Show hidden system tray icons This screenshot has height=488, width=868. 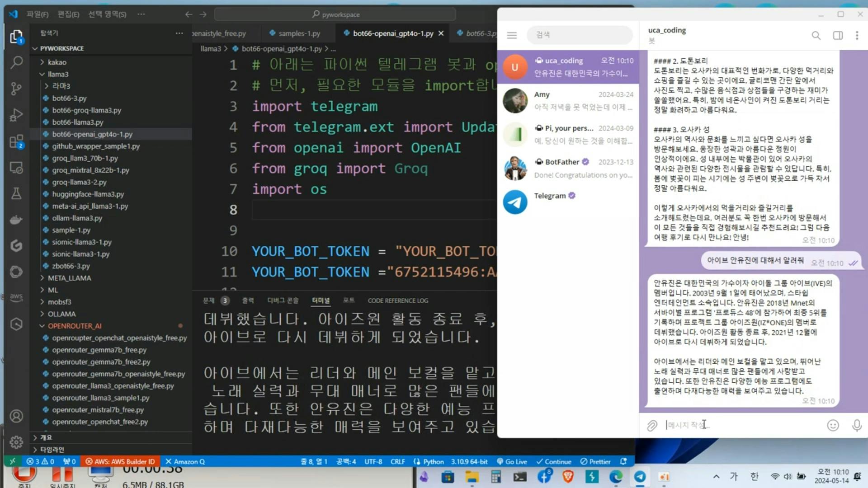(x=716, y=476)
